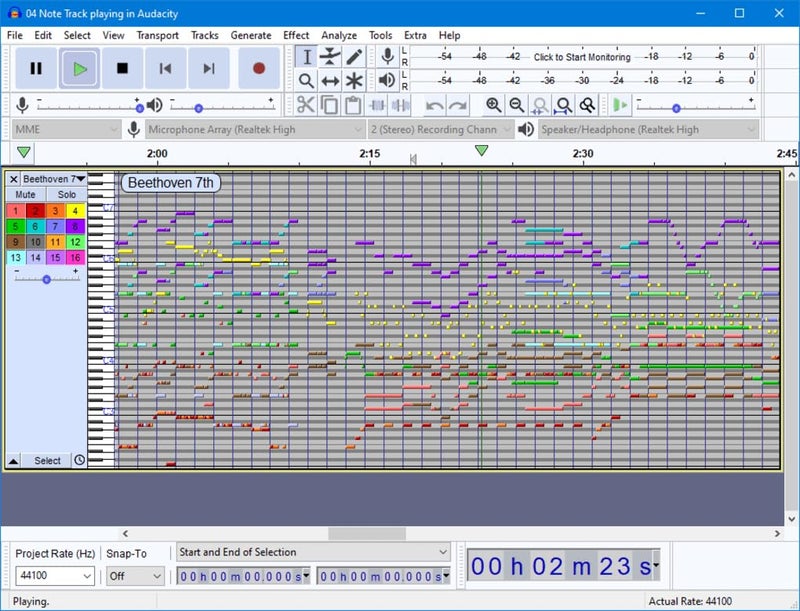Viewport: 800px width, 611px height.
Task: Mute the Beethoven 7th track
Action: 25,194
